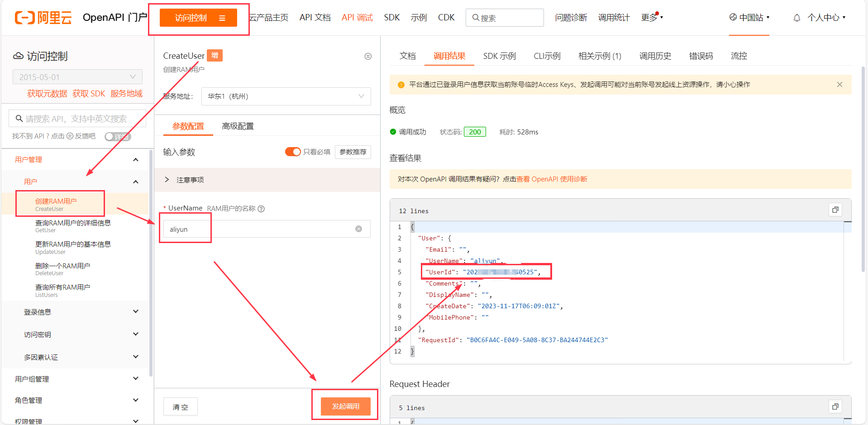The width and height of the screenshot is (868, 425).
Task: Open 问题诊断
Action: click(571, 18)
